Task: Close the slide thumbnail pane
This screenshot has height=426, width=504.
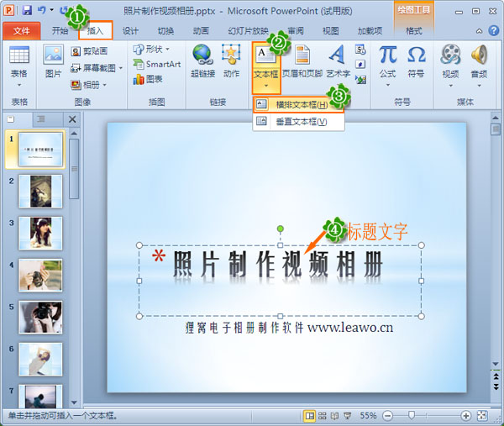Action: tap(72, 119)
